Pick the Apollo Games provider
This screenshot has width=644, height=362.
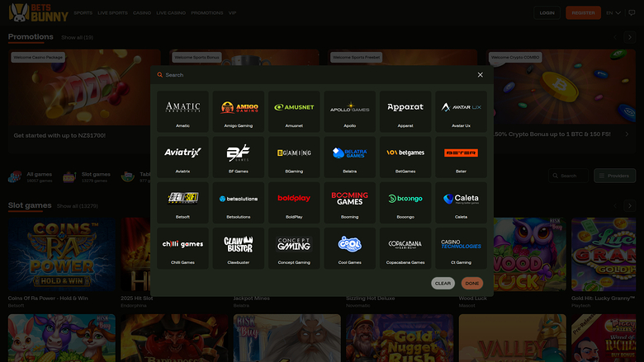[349, 111]
